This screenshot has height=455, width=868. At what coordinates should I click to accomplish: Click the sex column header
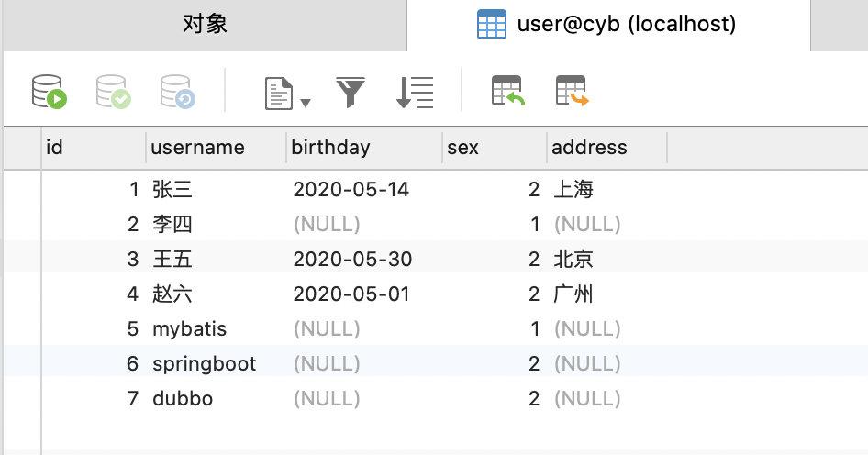coord(462,147)
